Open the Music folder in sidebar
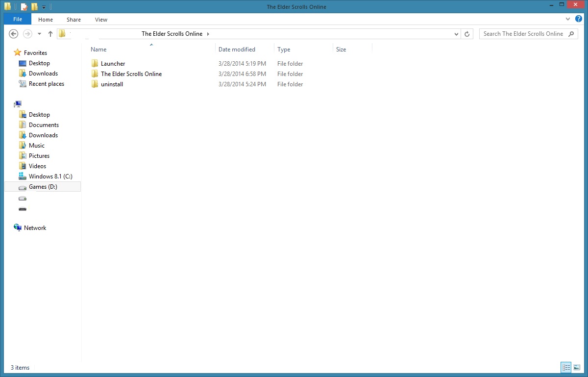588x377 pixels. (36, 146)
